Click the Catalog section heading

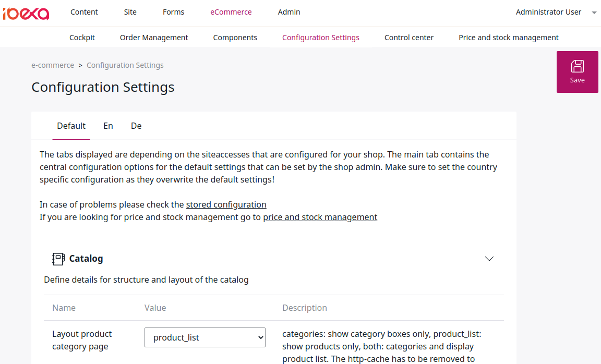[x=86, y=259]
